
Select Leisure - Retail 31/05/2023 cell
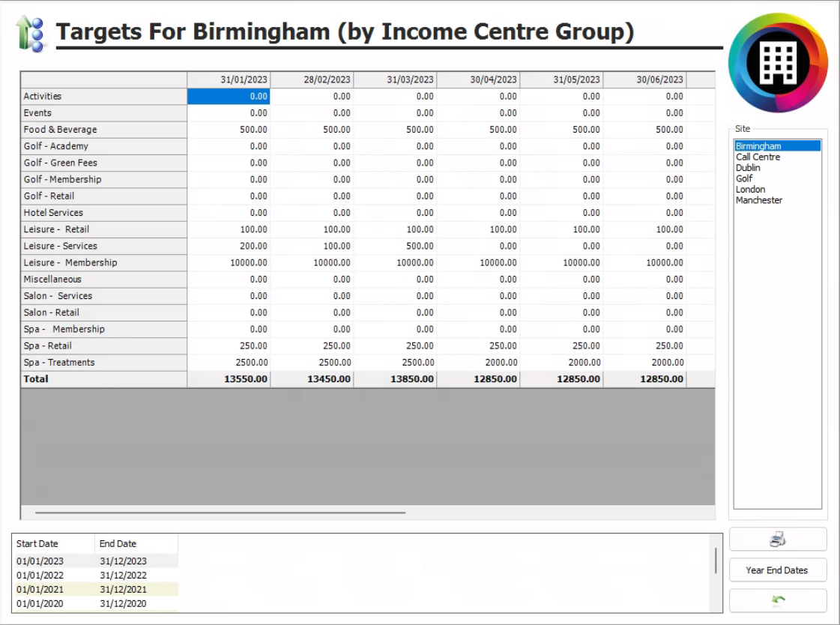pyautogui.click(x=561, y=229)
